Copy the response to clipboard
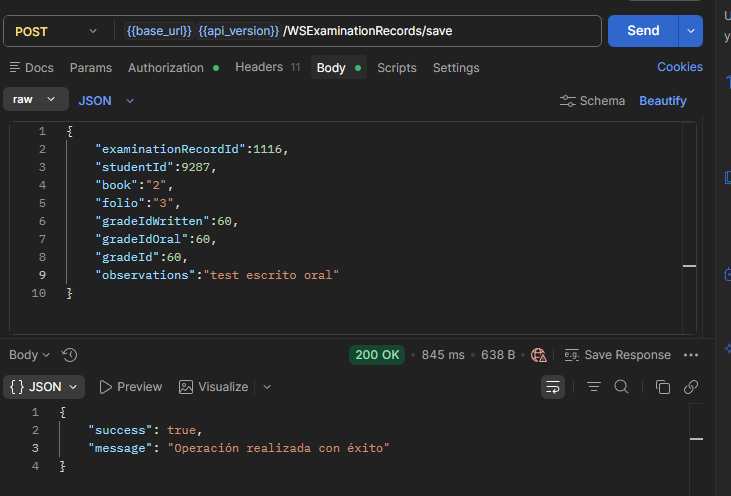Screen dimensions: 731x496 [x=662, y=387]
